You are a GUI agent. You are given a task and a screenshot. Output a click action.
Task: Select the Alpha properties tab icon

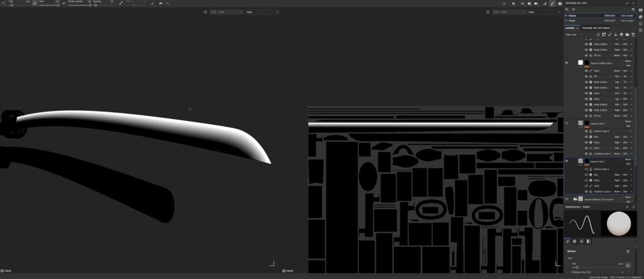tap(575, 241)
